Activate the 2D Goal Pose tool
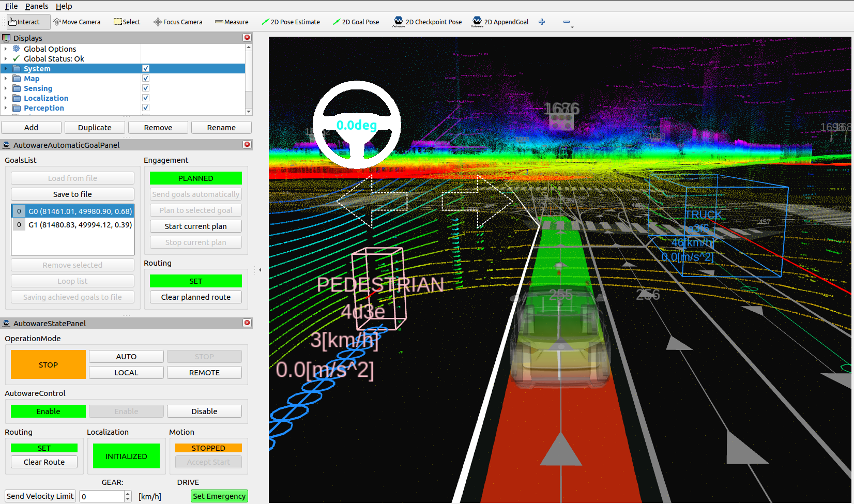Viewport: 854px width, 504px height. [x=356, y=22]
